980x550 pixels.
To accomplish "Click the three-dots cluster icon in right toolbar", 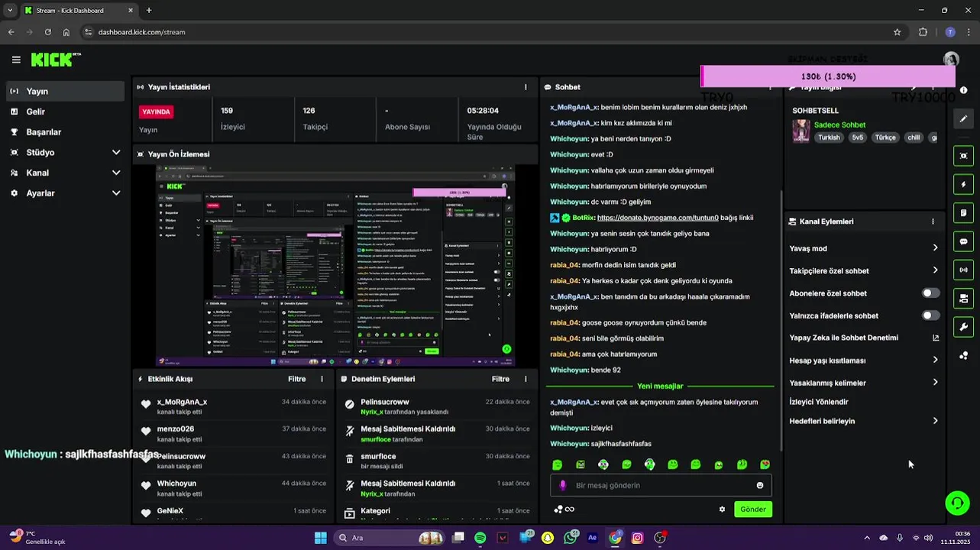I will point(963,356).
